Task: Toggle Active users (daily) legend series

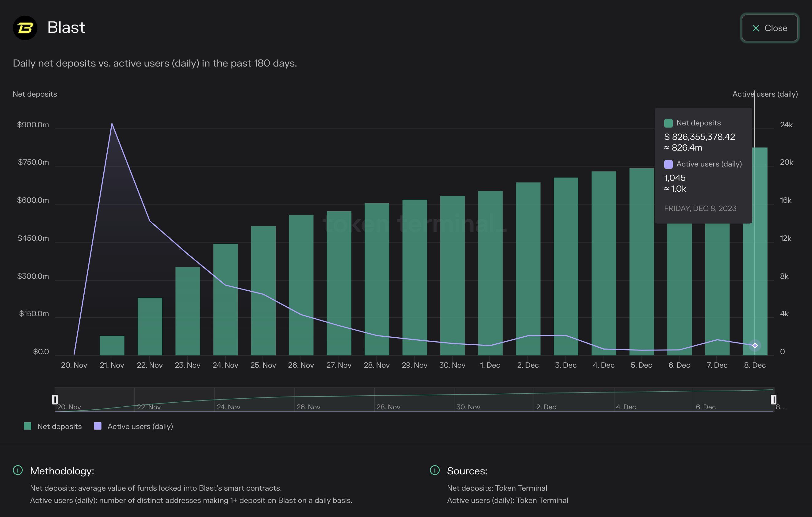Action: point(140,426)
